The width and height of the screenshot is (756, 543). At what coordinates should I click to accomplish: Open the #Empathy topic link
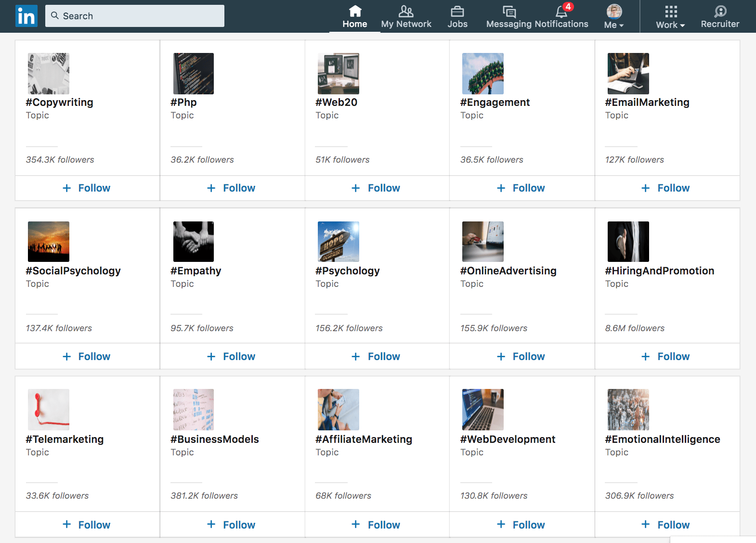196,271
